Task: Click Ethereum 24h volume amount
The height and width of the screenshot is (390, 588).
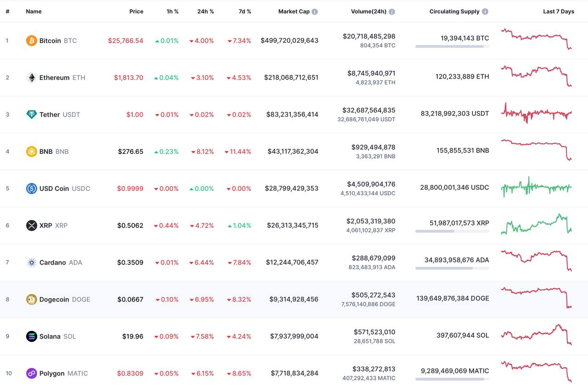Action: [369, 73]
